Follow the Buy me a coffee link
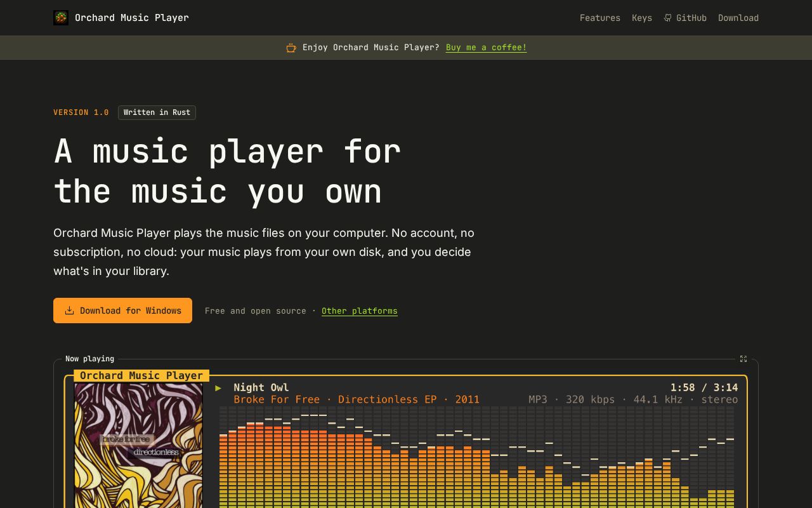 click(486, 48)
